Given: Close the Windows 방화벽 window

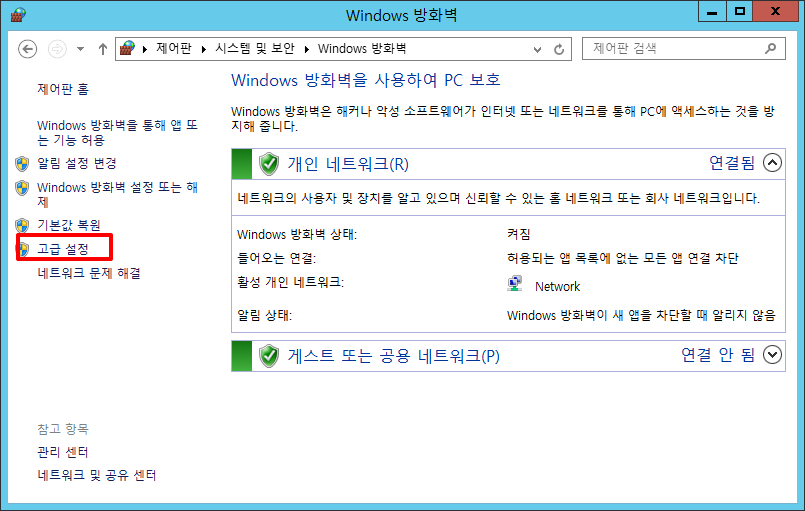Looking at the screenshot, I should click(x=776, y=12).
